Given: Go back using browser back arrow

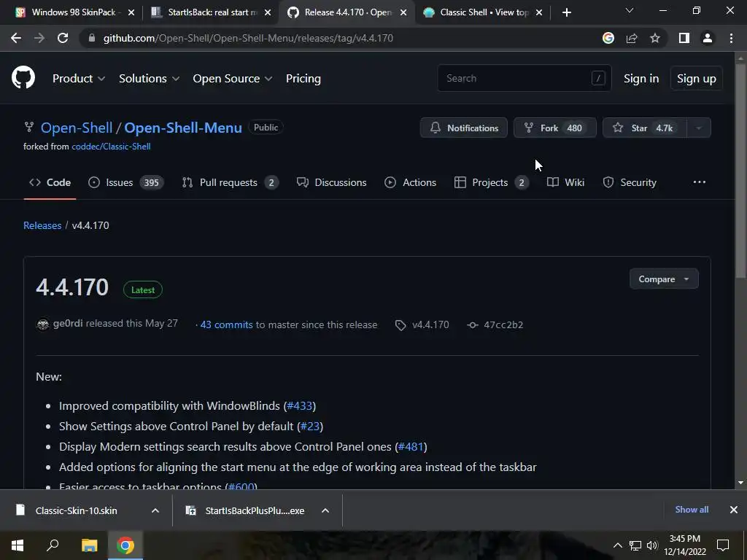Looking at the screenshot, I should coord(16,38).
